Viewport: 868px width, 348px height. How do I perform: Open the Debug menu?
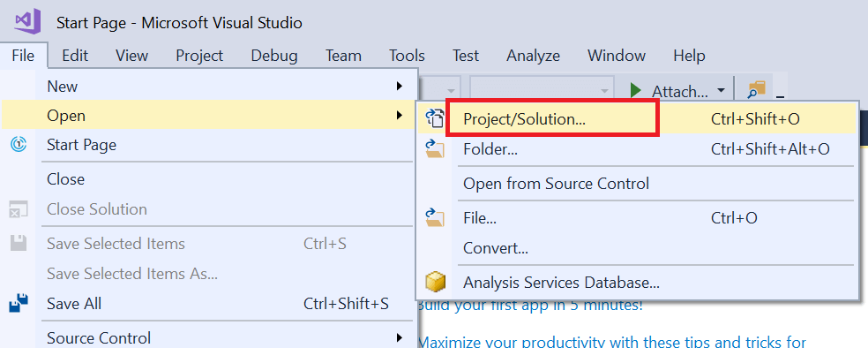pyautogui.click(x=274, y=56)
